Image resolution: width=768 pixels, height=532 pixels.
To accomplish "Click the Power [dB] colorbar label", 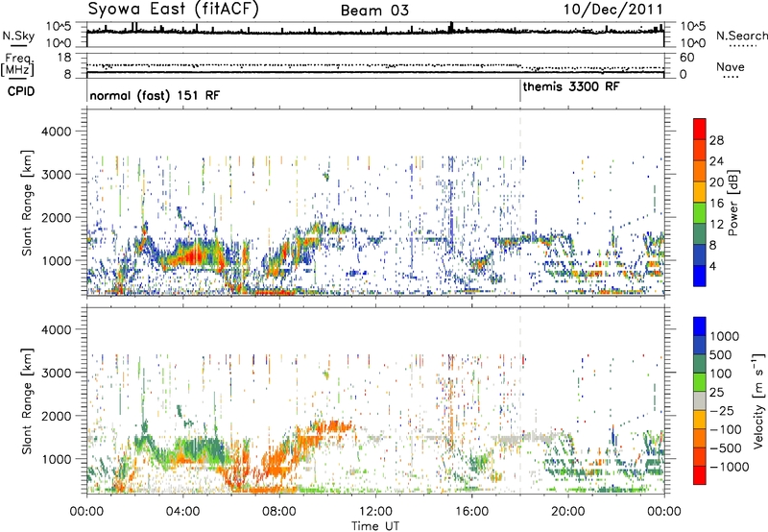I will coord(732,203).
